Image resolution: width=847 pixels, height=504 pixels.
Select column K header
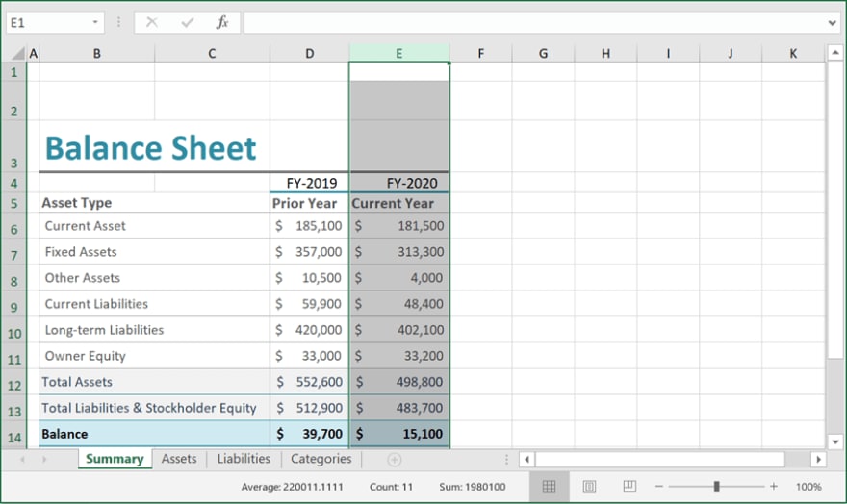pos(793,53)
